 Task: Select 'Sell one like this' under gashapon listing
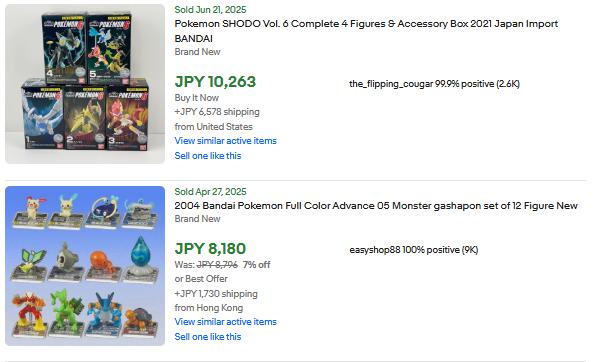[x=208, y=337]
